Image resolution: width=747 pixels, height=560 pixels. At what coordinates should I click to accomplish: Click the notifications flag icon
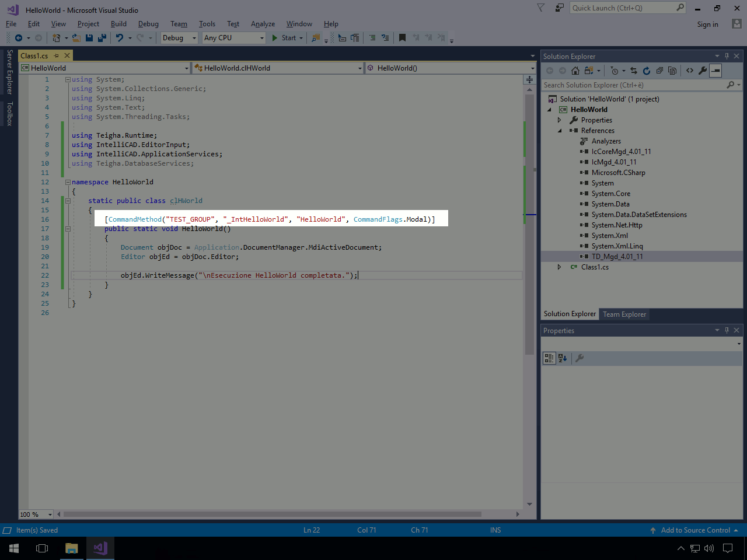point(541,8)
